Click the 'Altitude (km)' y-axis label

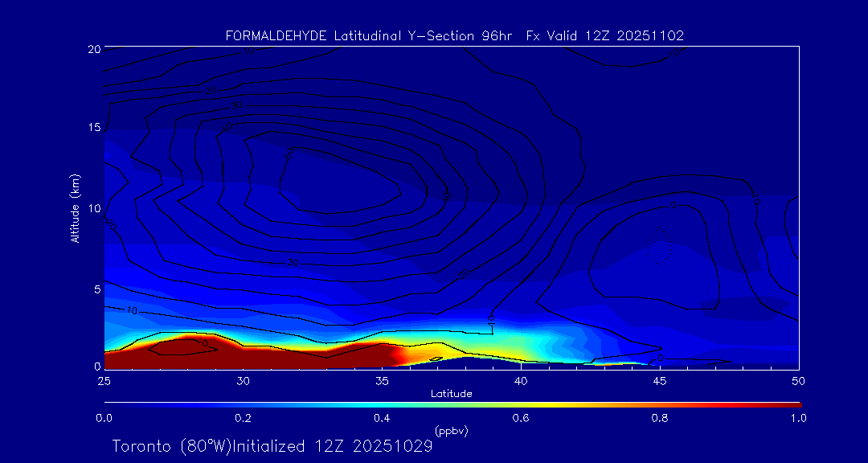click(x=75, y=208)
